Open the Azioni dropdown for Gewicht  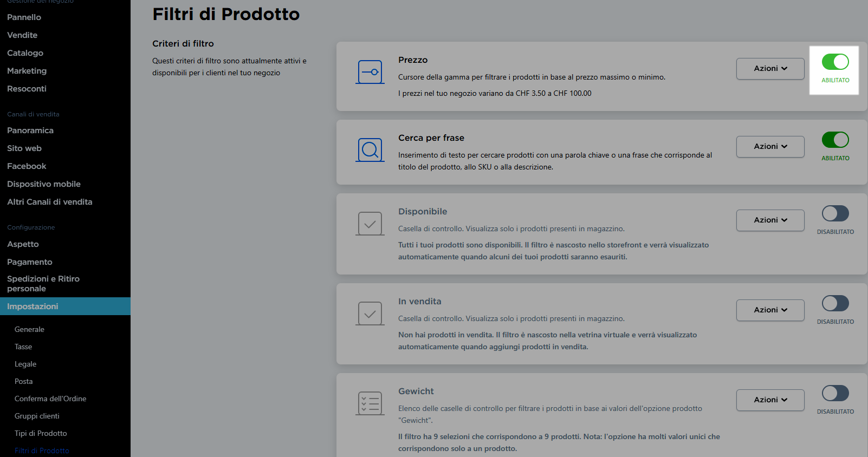click(770, 400)
